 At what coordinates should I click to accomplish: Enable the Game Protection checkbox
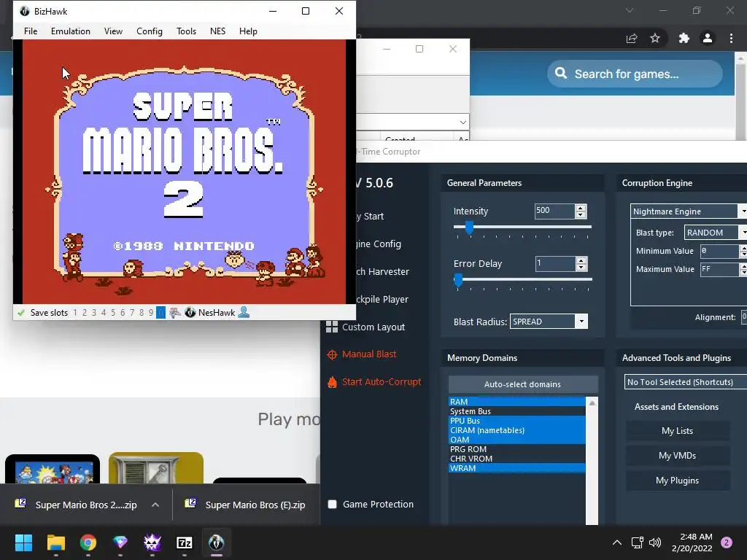click(333, 505)
